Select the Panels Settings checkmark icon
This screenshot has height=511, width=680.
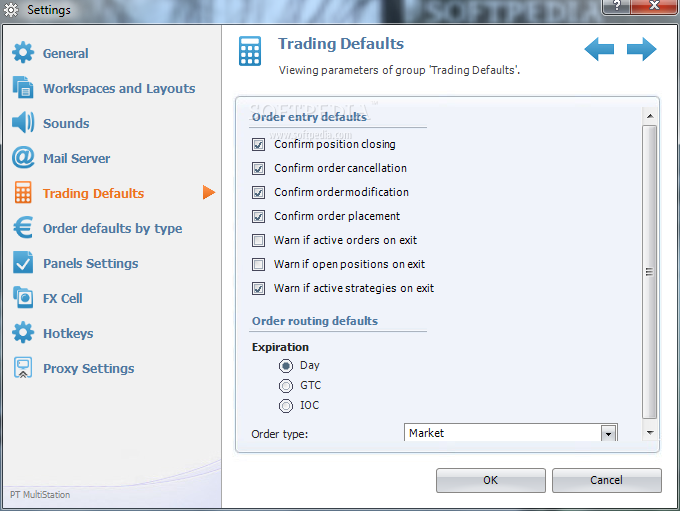(23, 263)
